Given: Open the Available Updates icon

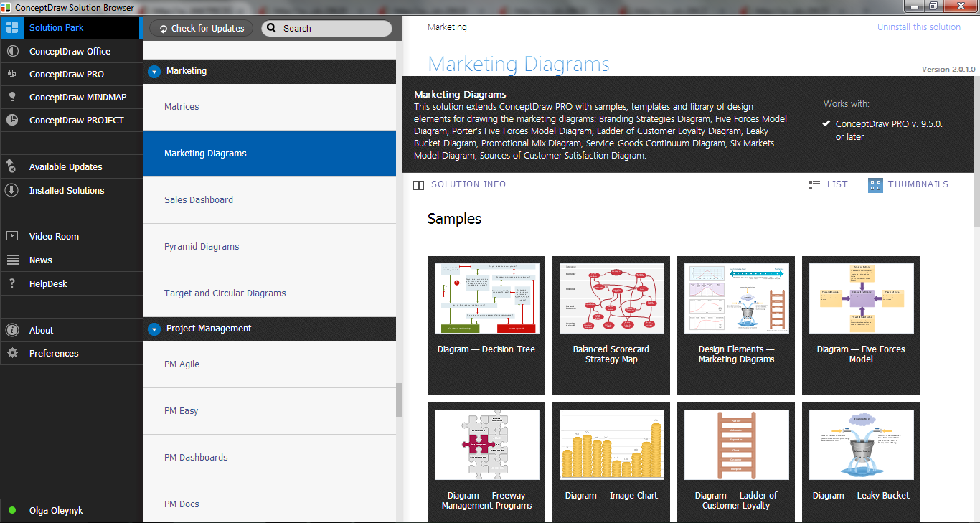Looking at the screenshot, I should pyautogui.click(x=11, y=166).
